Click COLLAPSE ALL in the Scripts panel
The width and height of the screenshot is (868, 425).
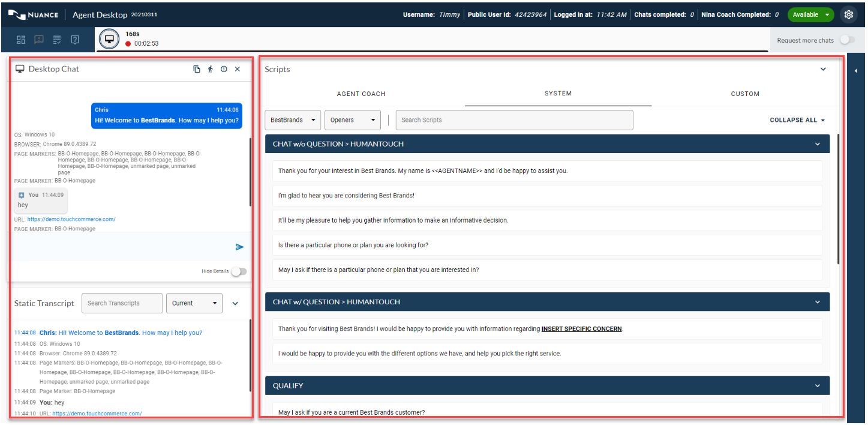(x=797, y=120)
